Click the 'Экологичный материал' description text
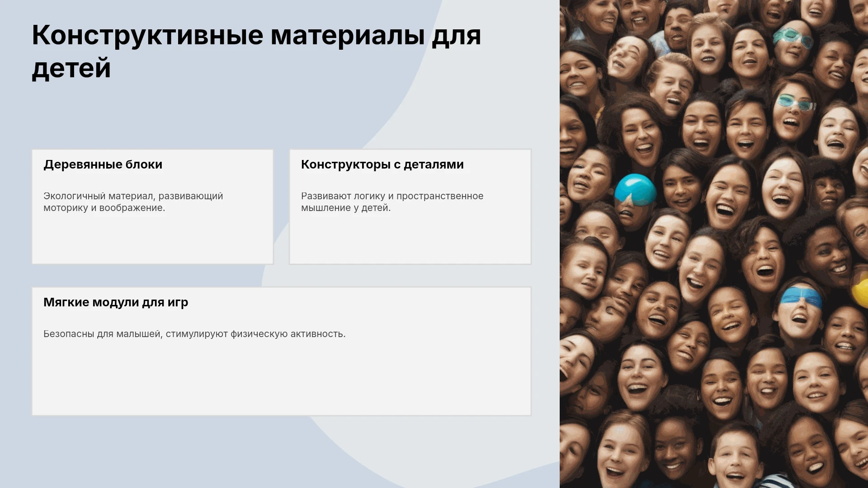The width and height of the screenshot is (868, 488). pos(133,202)
